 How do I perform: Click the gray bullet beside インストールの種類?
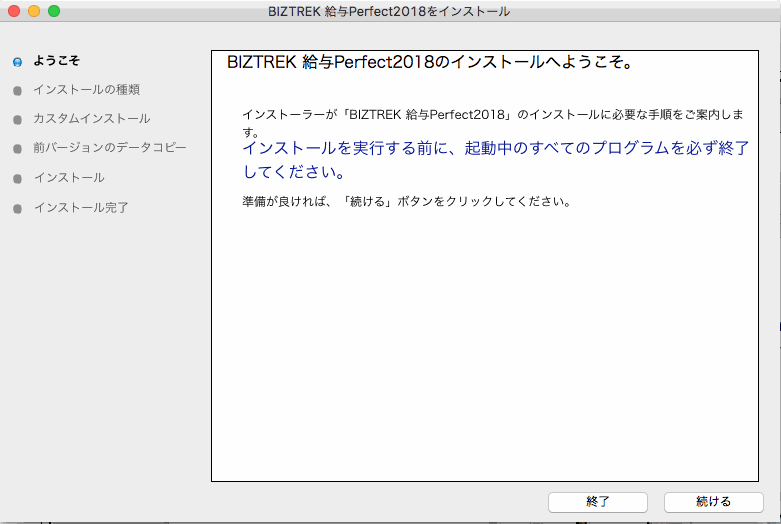(17, 91)
